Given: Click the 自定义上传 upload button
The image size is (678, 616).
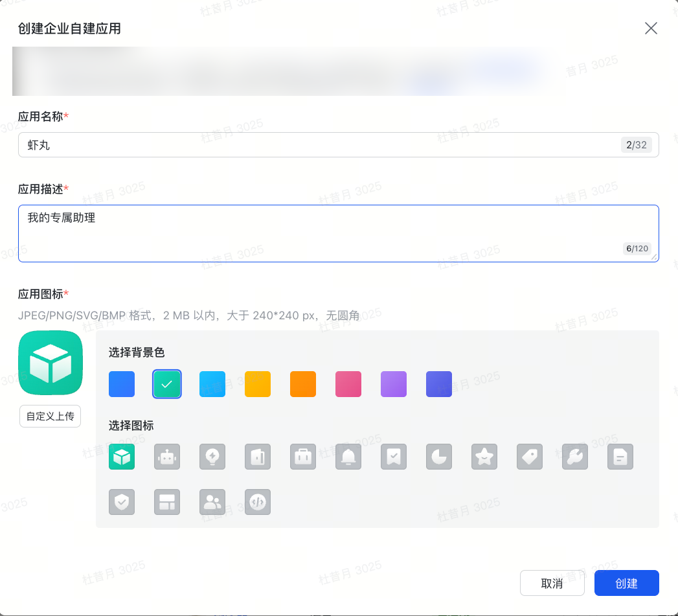Looking at the screenshot, I should [50, 416].
